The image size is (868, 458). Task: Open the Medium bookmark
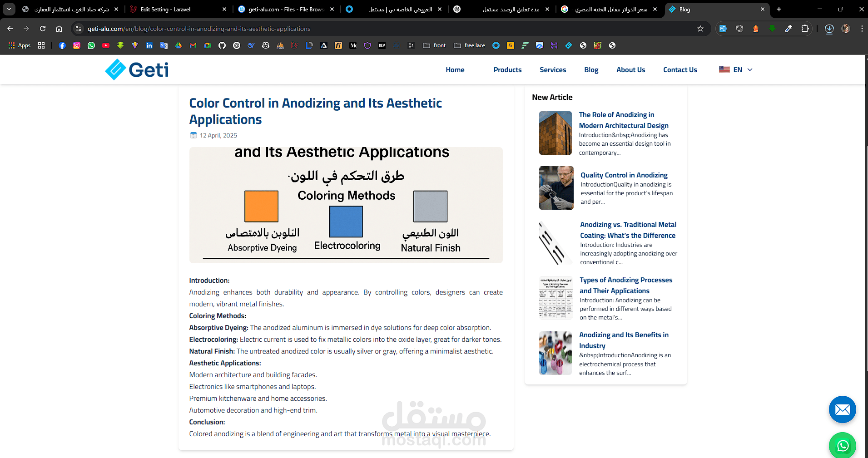click(x=353, y=45)
